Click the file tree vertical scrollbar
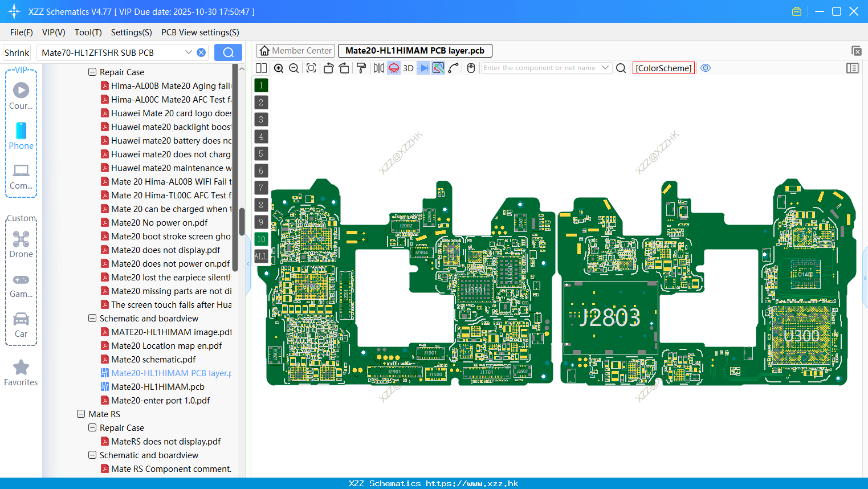Image resolution: width=868 pixels, height=489 pixels. pyautogui.click(x=242, y=222)
